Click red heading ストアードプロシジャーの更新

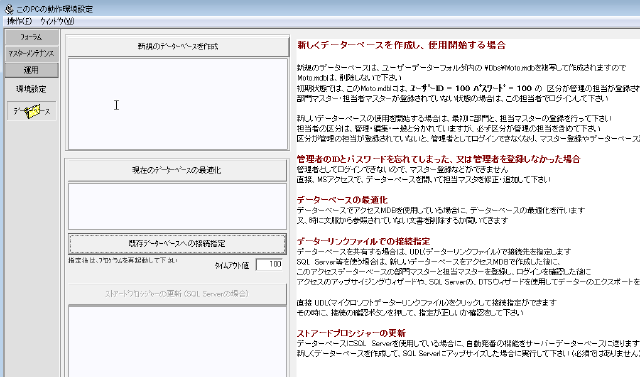tap(351, 333)
